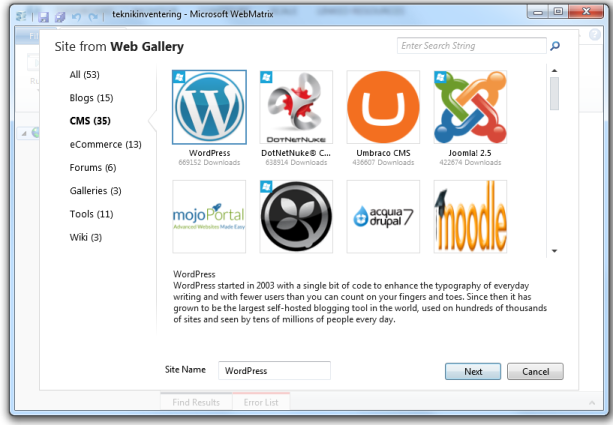Select the DotNetNuke application tile
Image resolution: width=613 pixels, height=425 pixels.
pyautogui.click(x=296, y=107)
